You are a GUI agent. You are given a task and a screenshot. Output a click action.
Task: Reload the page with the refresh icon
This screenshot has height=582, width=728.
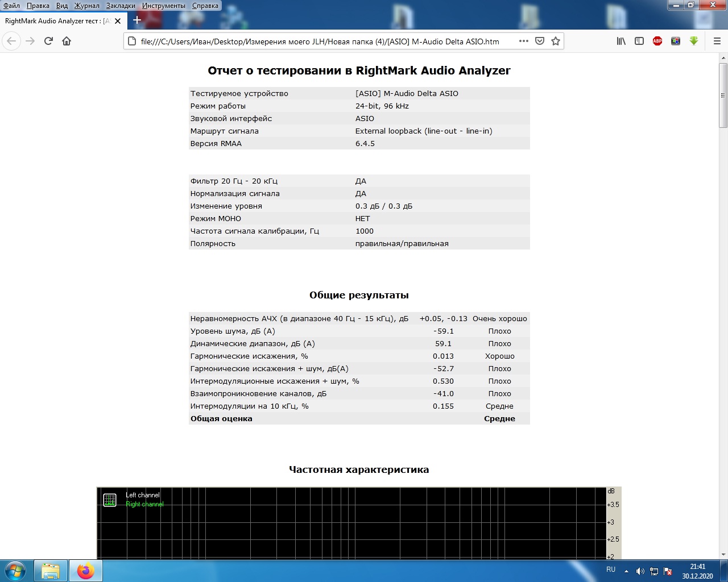(48, 41)
